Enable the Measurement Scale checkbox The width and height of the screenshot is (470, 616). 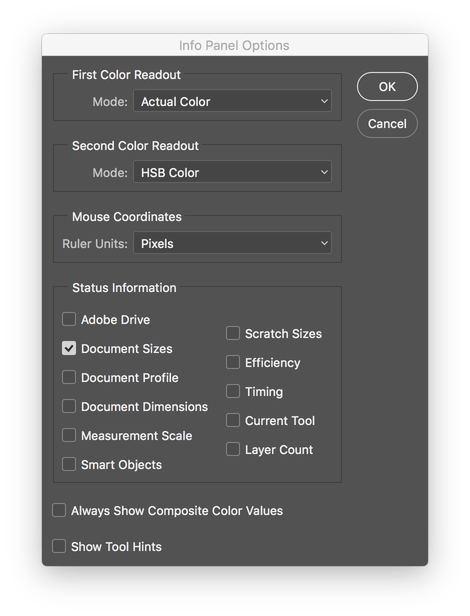pos(69,435)
